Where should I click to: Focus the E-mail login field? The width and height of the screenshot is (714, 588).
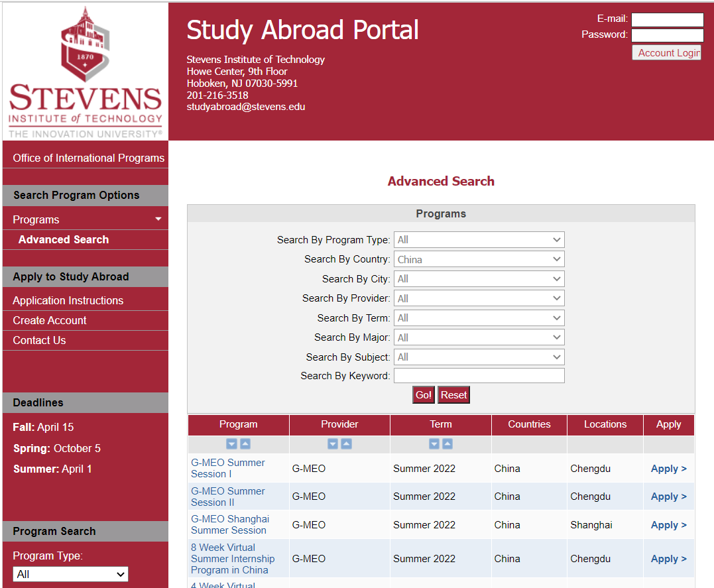(x=667, y=19)
